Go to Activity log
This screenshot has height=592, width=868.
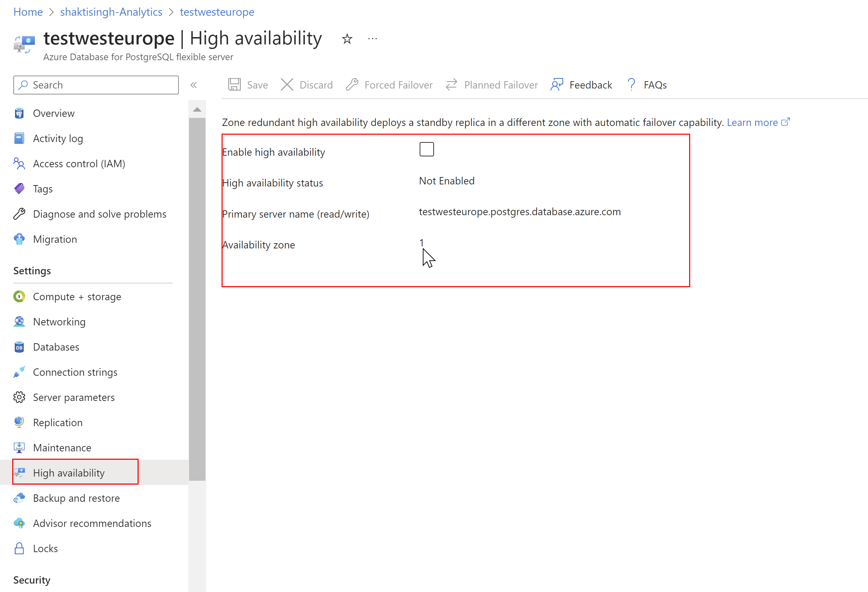coord(58,138)
